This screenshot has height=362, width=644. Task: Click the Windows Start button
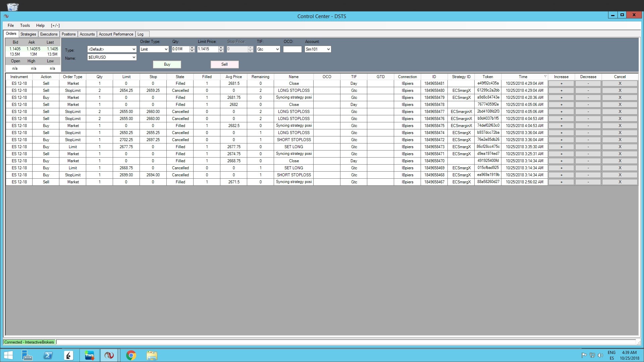pyautogui.click(x=8, y=355)
